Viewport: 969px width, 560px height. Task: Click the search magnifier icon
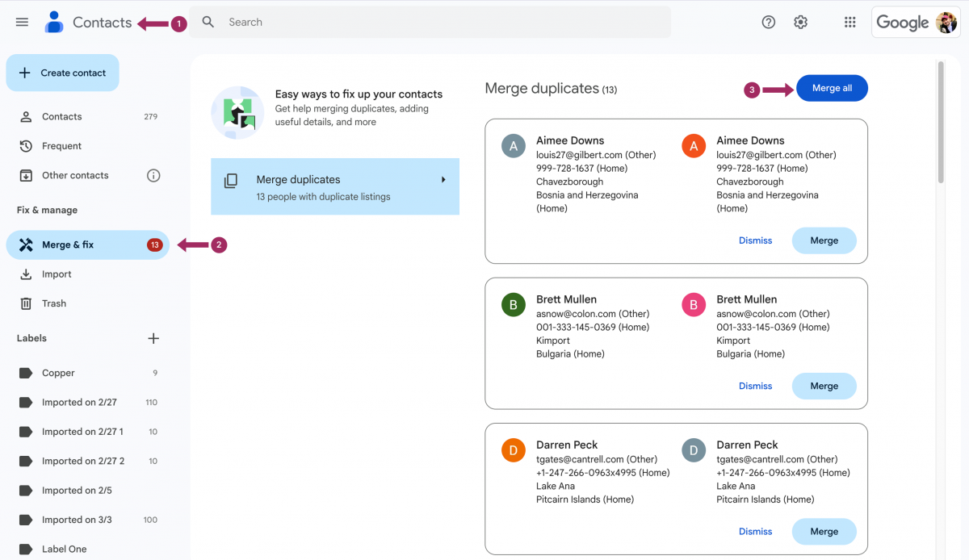pyautogui.click(x=208, y=22)
